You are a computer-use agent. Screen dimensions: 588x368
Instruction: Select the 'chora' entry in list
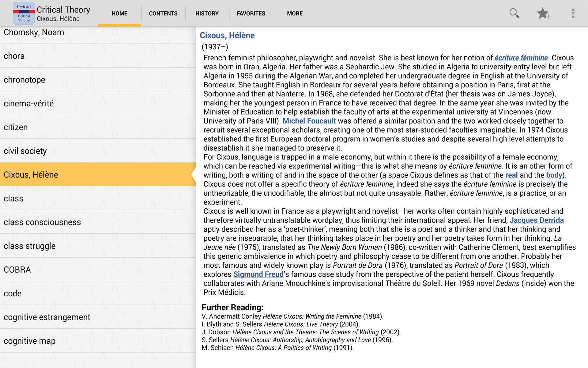pyautogui.click(x=14, y=56)
